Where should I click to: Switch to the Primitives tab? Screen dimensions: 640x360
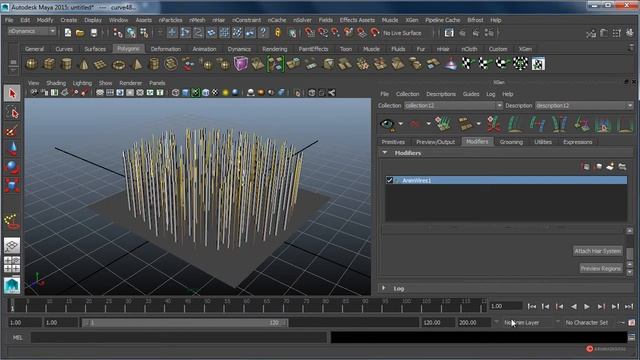point(393,142)
